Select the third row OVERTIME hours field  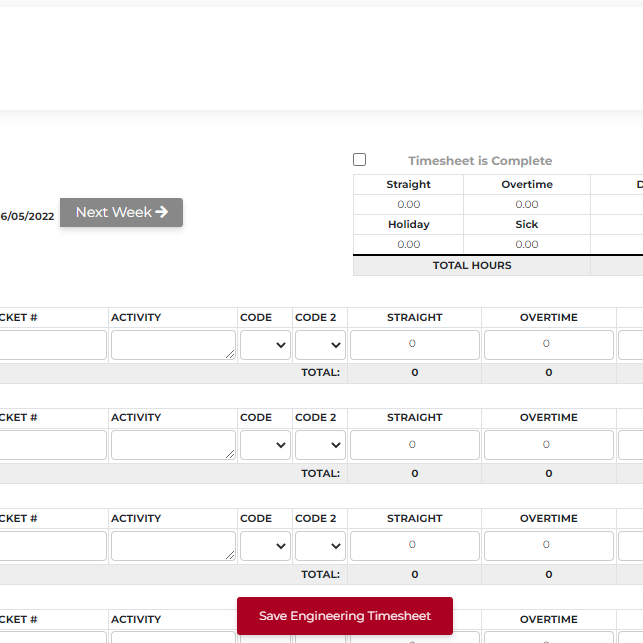(548, 546)
